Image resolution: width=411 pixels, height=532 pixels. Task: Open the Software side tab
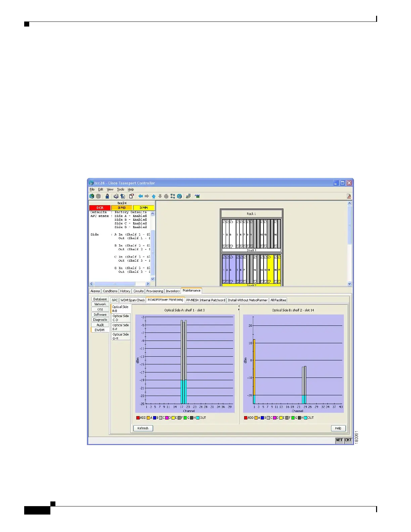click(x=100, y=315)
